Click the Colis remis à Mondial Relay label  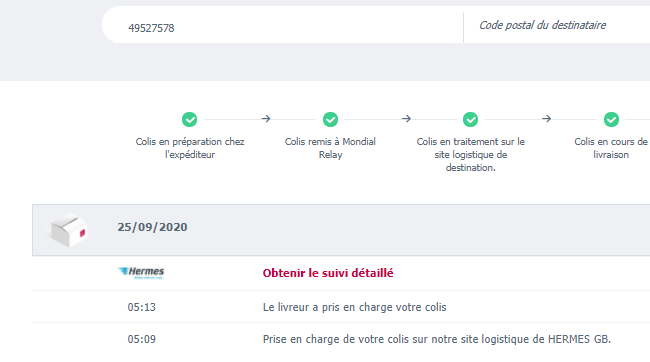tap(330, 148)
